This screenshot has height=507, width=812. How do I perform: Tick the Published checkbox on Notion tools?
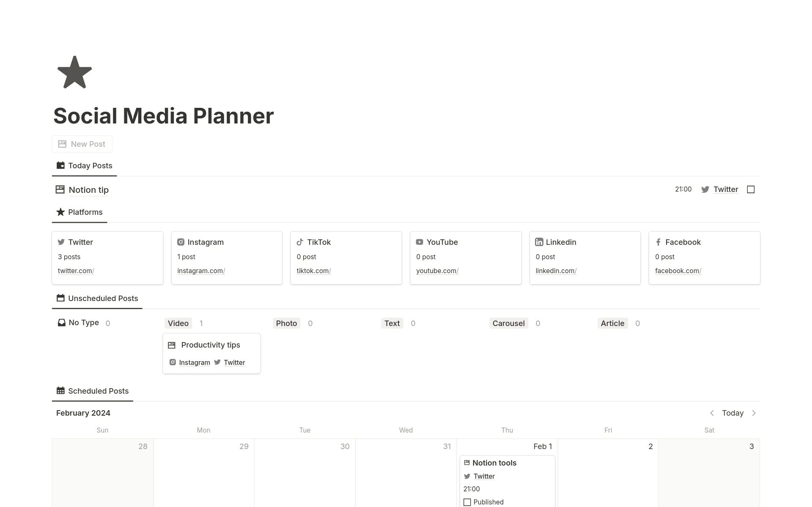467,502
